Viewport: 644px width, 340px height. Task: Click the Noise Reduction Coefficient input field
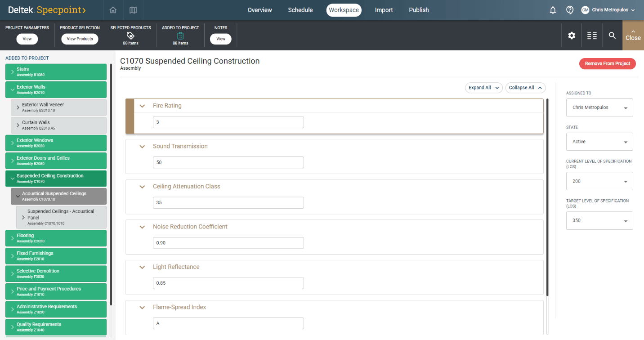[x=228, y=243]
